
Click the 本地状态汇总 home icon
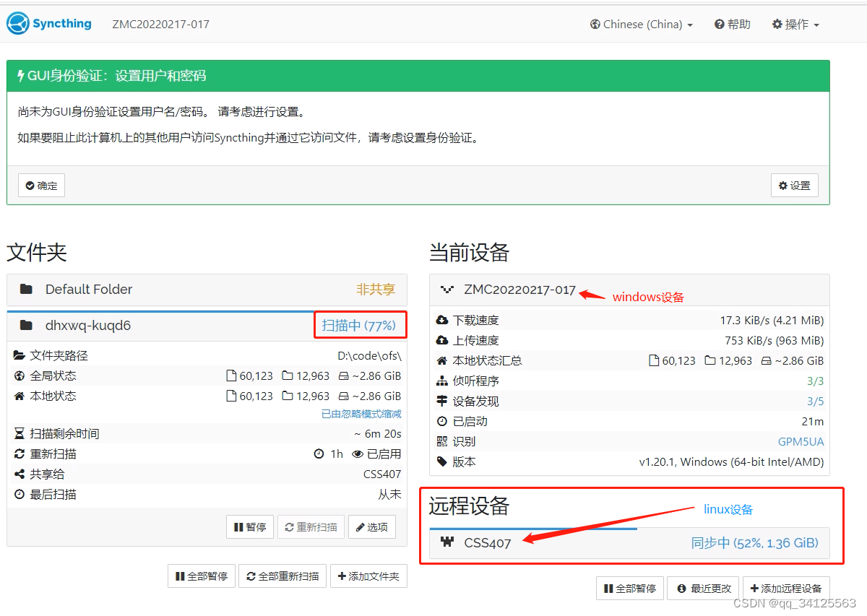pos(442,361)
